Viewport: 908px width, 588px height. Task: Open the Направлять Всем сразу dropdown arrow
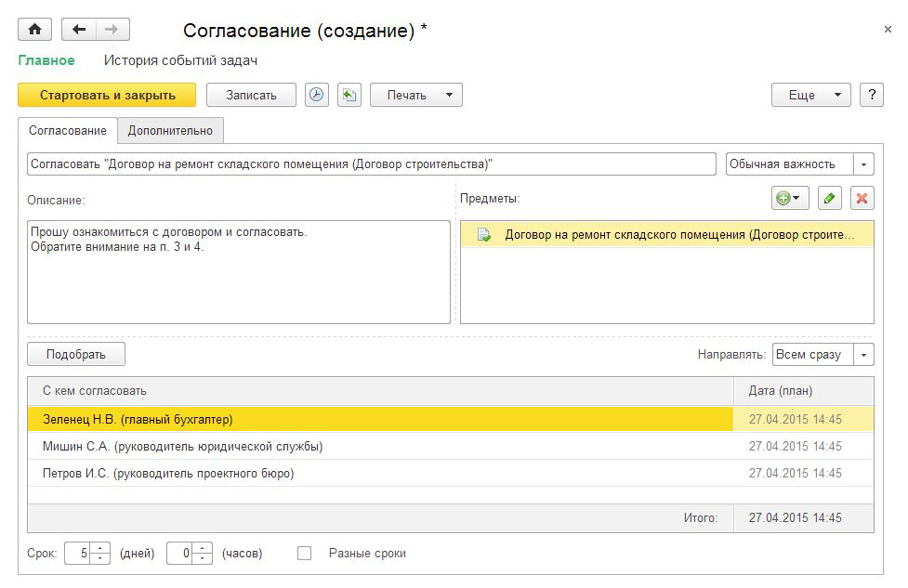(863, 355)
